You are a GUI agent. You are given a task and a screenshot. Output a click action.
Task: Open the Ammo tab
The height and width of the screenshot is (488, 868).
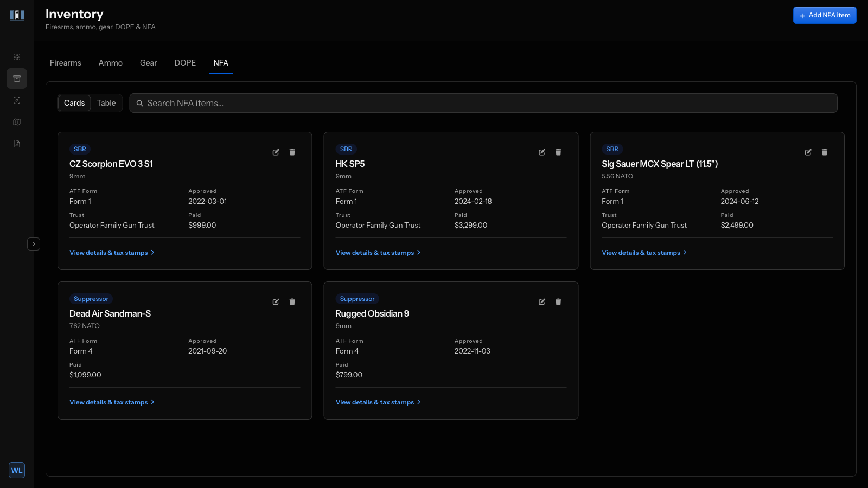(x=111, y=63)
